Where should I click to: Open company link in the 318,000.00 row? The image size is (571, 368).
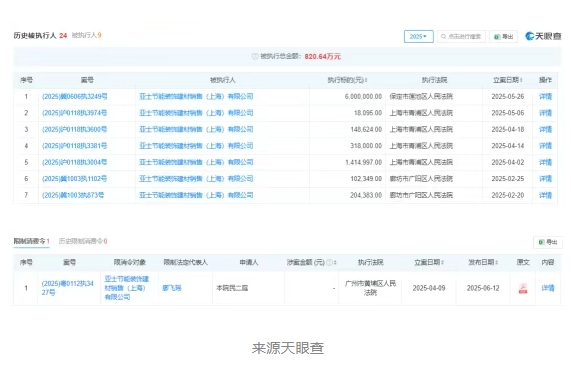tap(196, 146)
